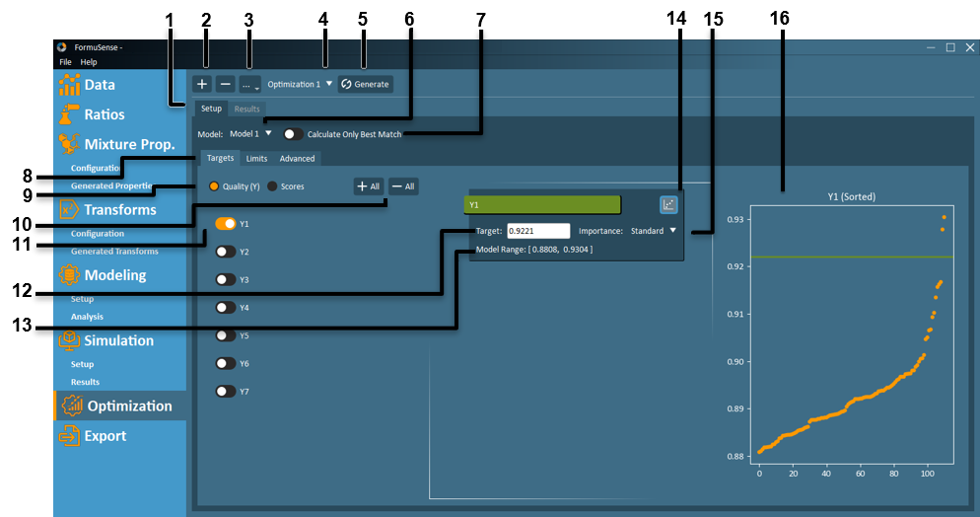
Task: Click the green Y1 header bar
Action: pyautogui.click(x=542, y=204)
